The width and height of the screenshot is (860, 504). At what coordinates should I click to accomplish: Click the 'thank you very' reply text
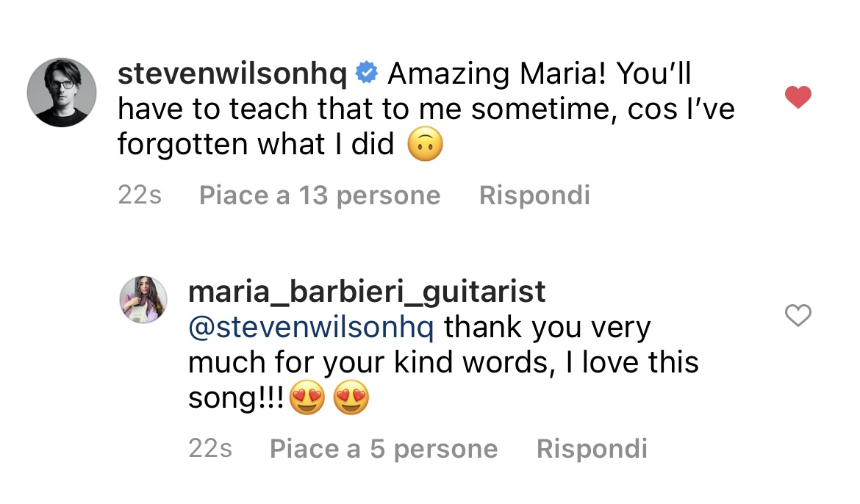(548, 327)
